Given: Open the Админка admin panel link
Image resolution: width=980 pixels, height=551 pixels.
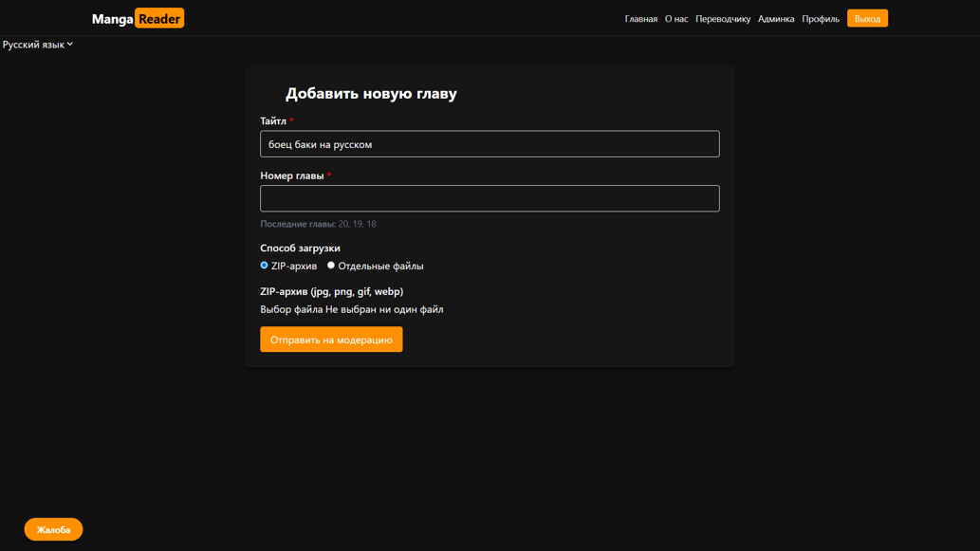Looking at the screenshot, I should tap(776, 19).
